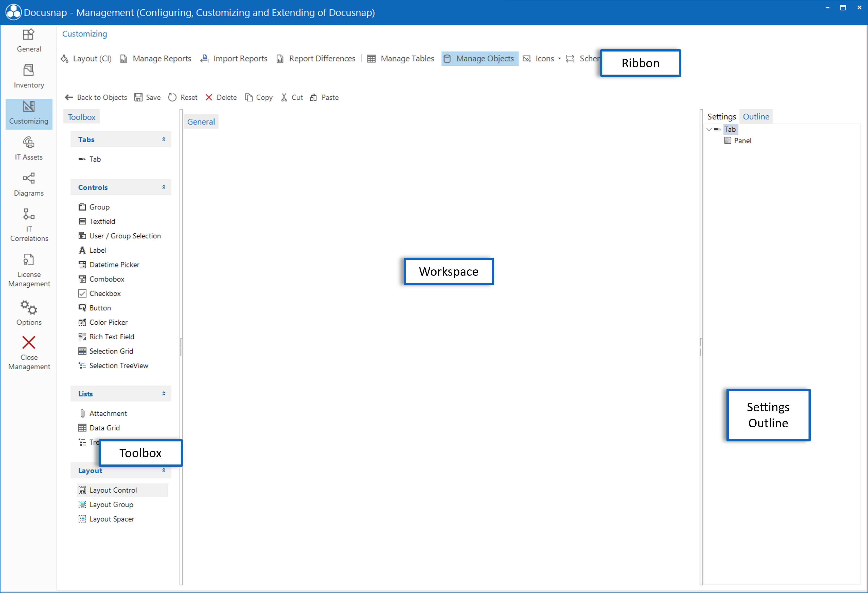Open the Inventory sidebar section
868x593 pixels.
tap(29, 77)
